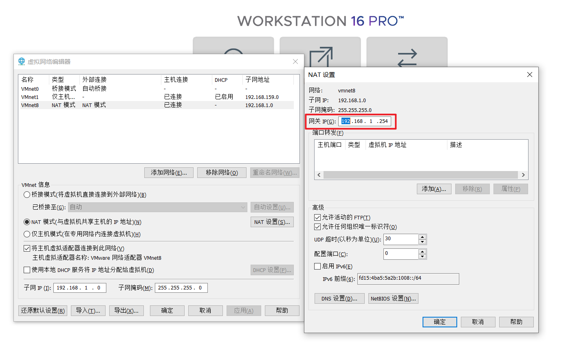
Task: Enable 使用本地 DHCP 服务 checkbox
Action: click(x=27, y=270)
